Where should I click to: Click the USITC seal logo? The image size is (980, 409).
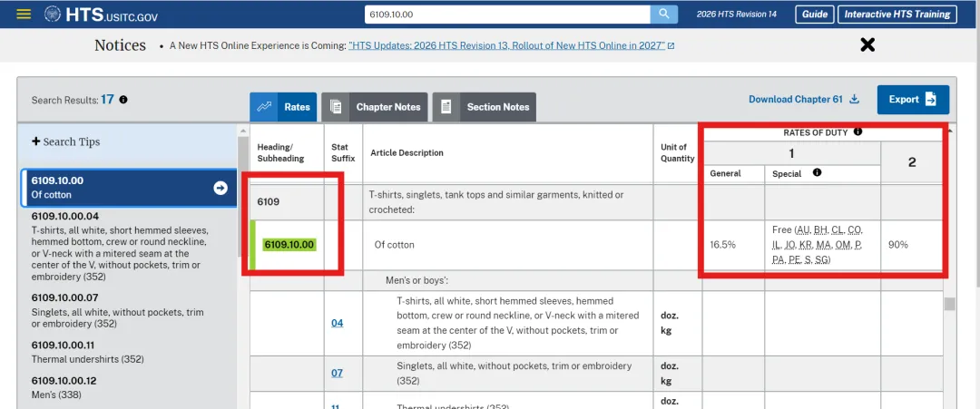tap(53, 14)
